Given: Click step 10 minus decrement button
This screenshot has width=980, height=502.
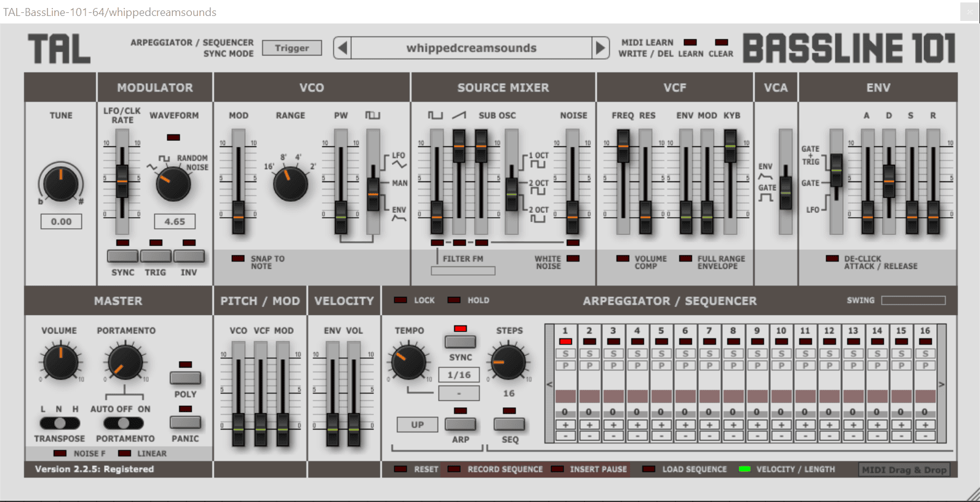Looking at the screenshot, I should point(781,436).
